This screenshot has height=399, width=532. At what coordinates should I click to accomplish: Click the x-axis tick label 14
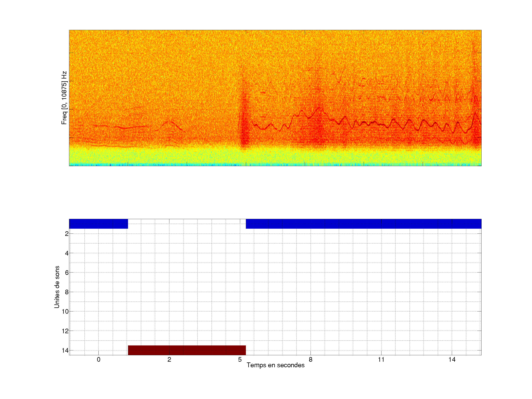[452, 359]
